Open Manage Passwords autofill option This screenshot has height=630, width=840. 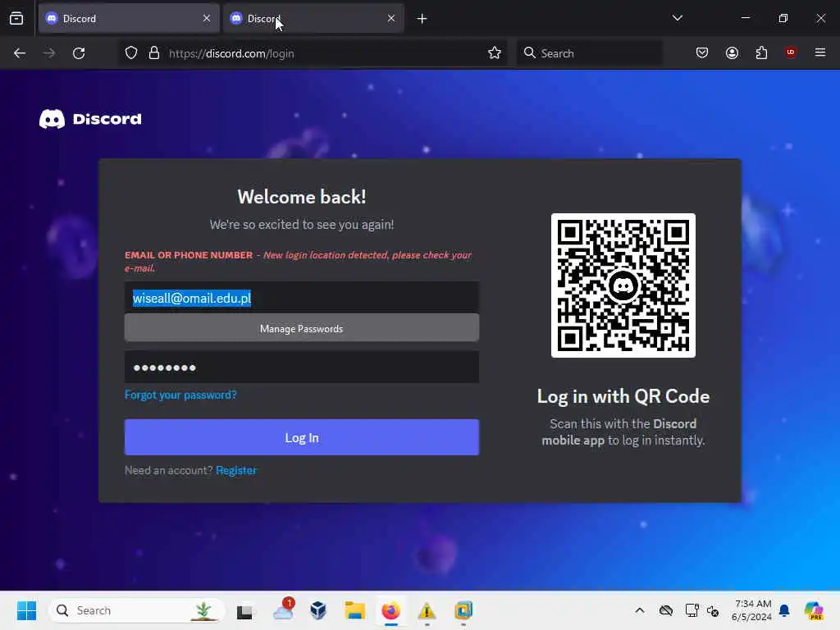[302, 328]
